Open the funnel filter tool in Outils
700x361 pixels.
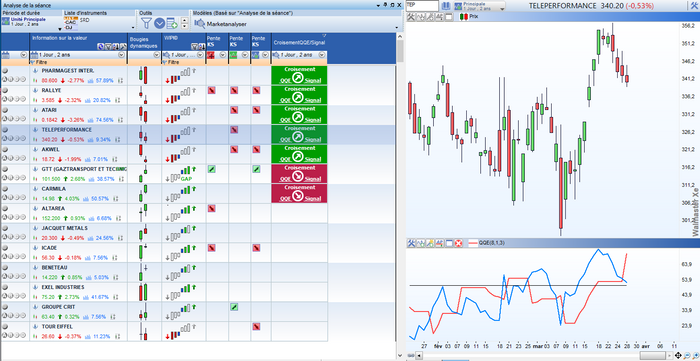click(146, 23)
